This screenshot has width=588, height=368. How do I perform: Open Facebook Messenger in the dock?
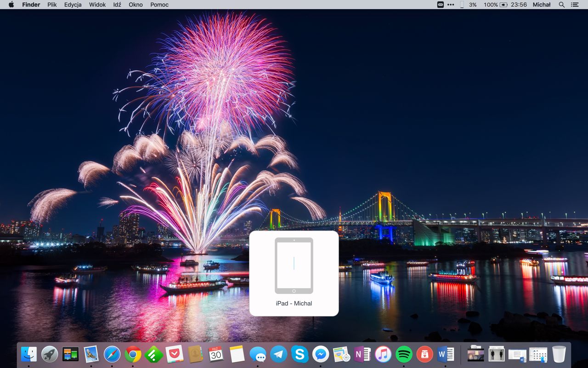pos(321,354)
